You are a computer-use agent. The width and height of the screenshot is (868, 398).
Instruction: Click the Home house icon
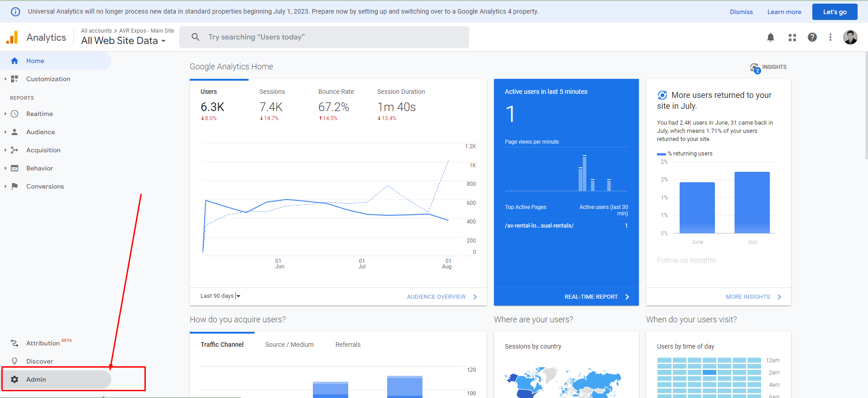[14, 61]
